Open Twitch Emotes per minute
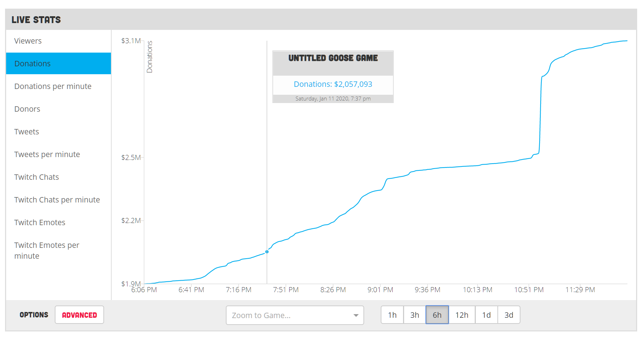This screenshot has width=644, height=339. (58, 250)
